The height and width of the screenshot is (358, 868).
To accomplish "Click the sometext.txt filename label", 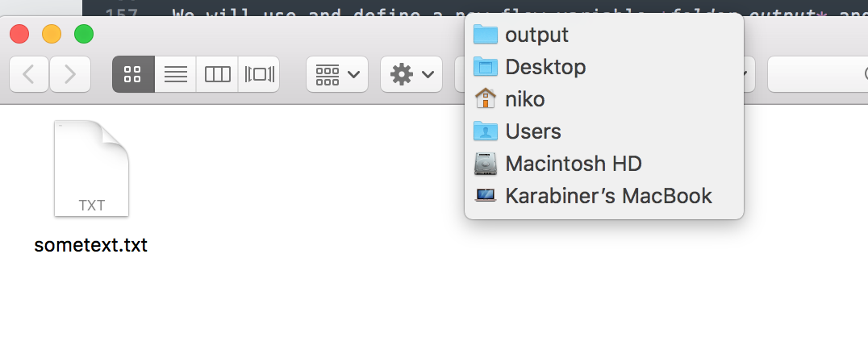I will [91, 245].
